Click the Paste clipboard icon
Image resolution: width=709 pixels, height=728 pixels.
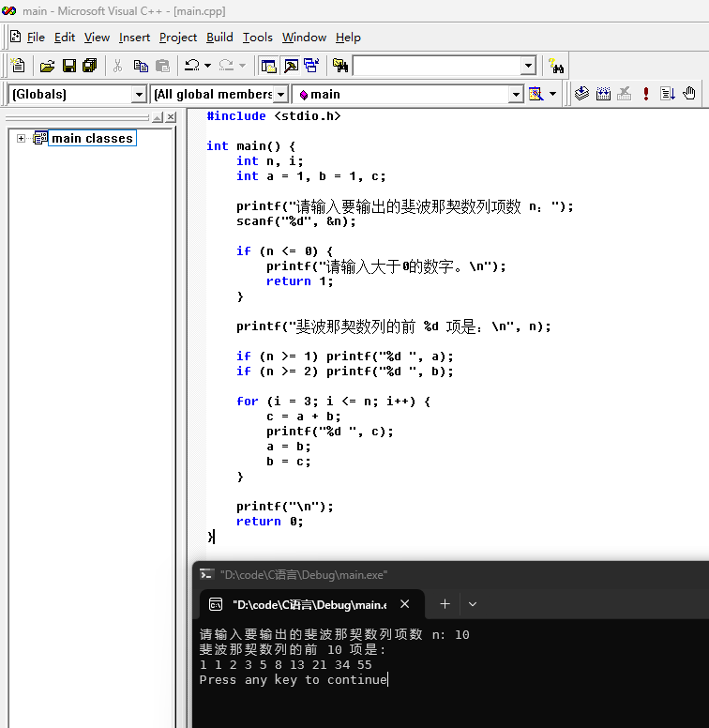(162, 66)
